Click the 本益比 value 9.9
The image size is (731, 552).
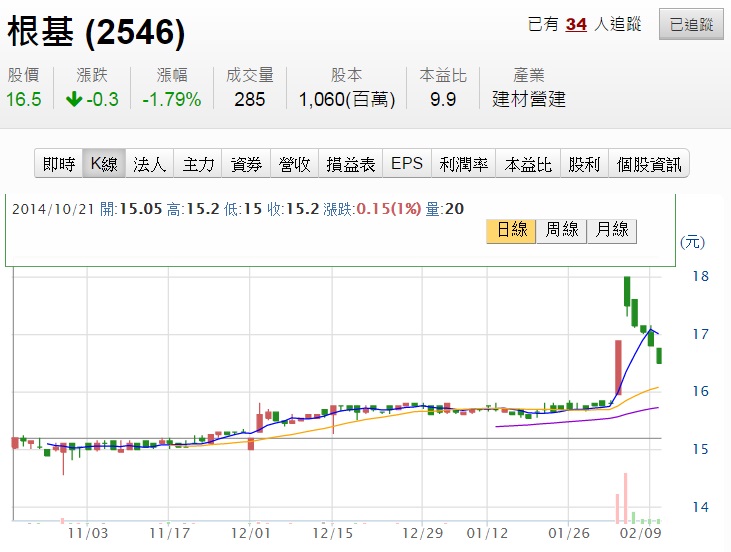[443, 99]
